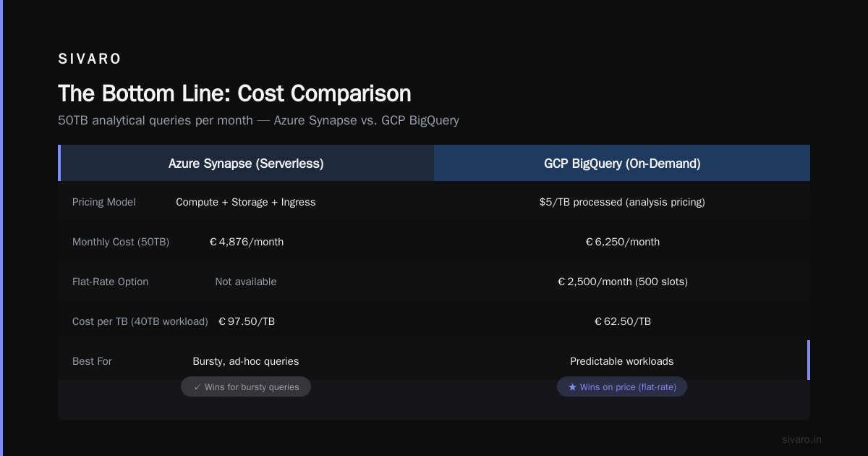Click the Best For row label
The image size is (868, 456).
point(92,361)
